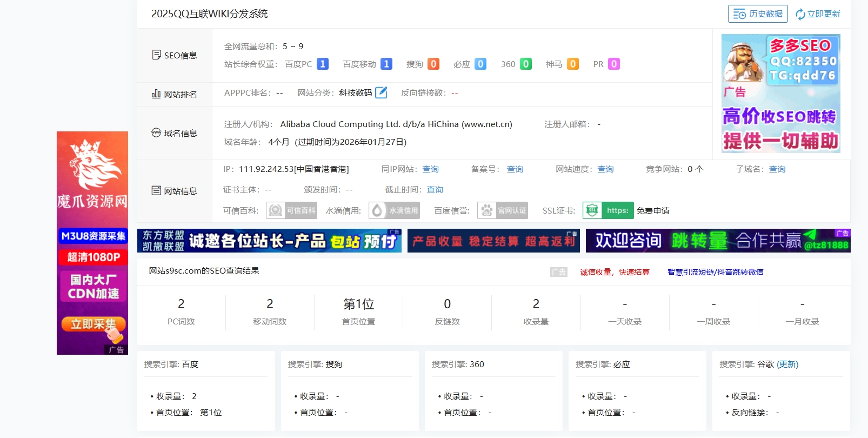This screenshot has width=868, height=438.
Task: Click the 谷歌 反向链接 row
Action: (x=752, y=413)
